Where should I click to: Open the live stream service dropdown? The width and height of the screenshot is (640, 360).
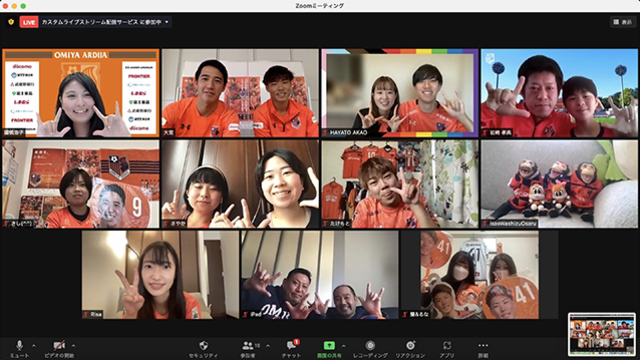pos(167,22)
